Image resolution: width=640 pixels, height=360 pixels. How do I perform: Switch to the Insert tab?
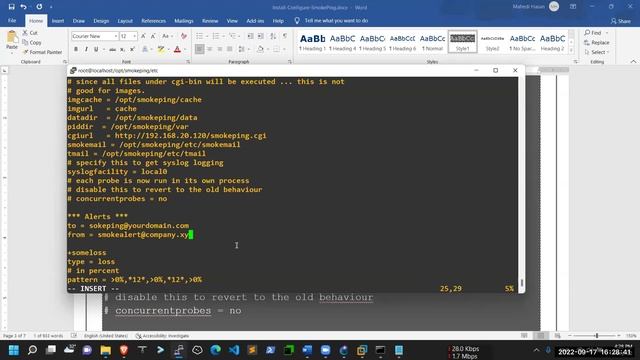click(x=58, y=21)
